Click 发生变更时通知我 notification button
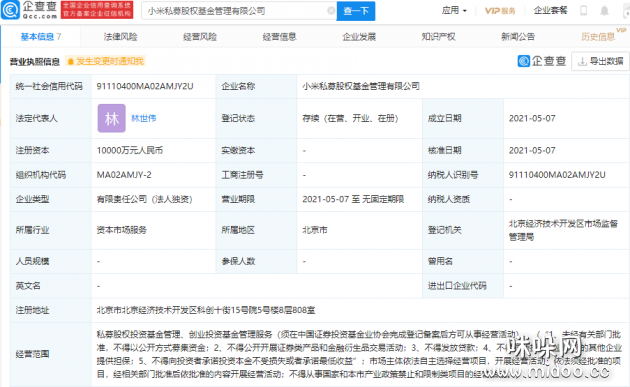Image resolution: width=630 pixels, height=387 pixels. (x=106, y=61)
